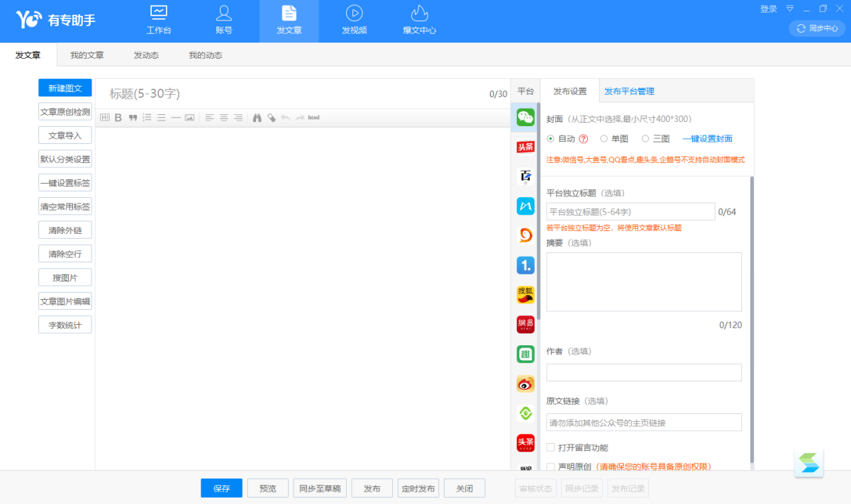
Task: Insert an image using the toolbar picture icon
Action: coord(189,118)
